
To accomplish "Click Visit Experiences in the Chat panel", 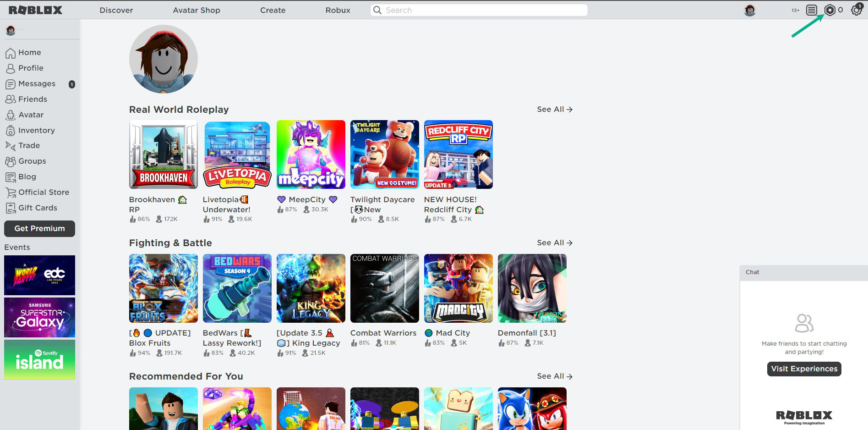I will [x=804, y=369].
